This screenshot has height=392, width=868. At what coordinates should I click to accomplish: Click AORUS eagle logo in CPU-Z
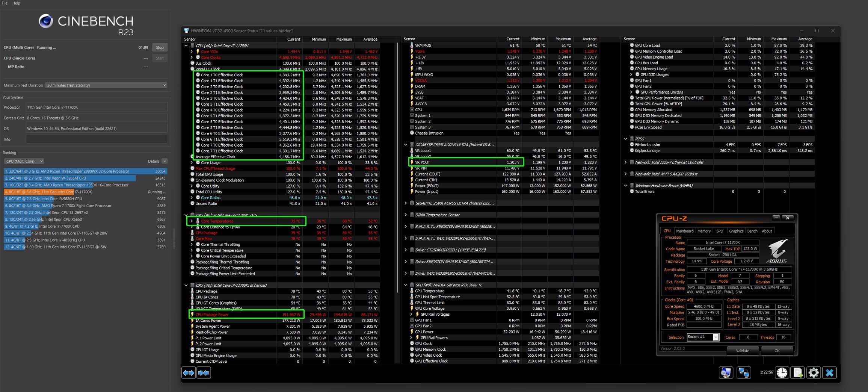point(777,251)
